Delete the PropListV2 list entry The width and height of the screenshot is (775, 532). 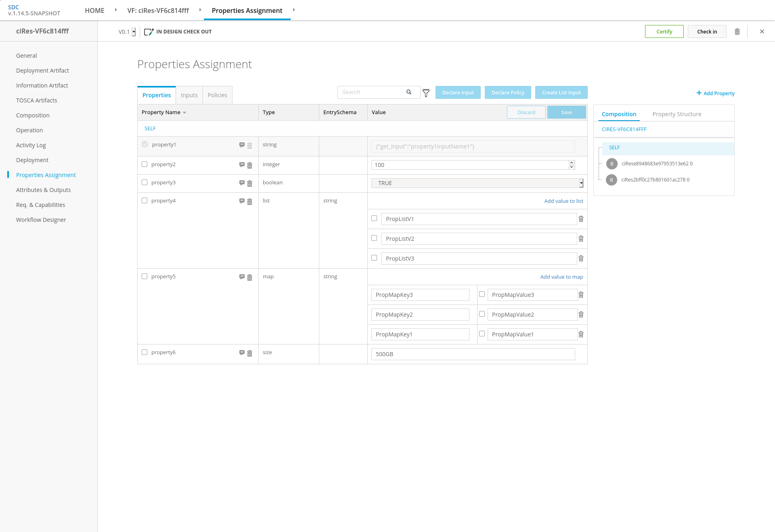click(x=581, y=239)
